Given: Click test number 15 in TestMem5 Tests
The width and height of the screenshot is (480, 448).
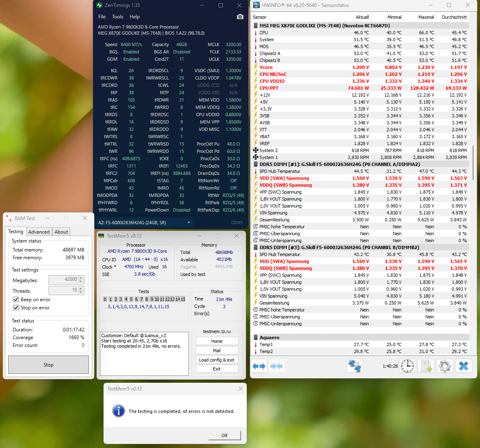Looking at the screenshot, I should click(183, 299).
